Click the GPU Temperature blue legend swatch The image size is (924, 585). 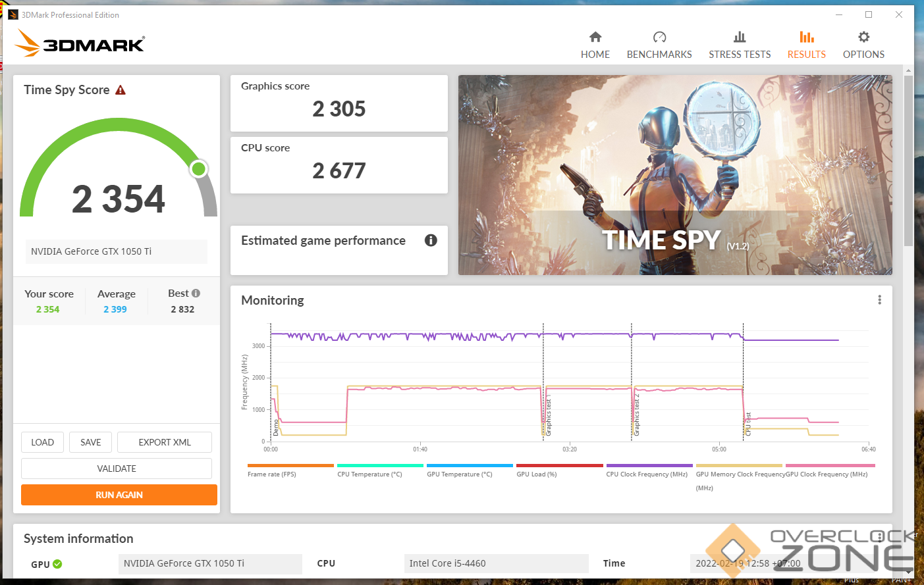[x=470, y=465]
